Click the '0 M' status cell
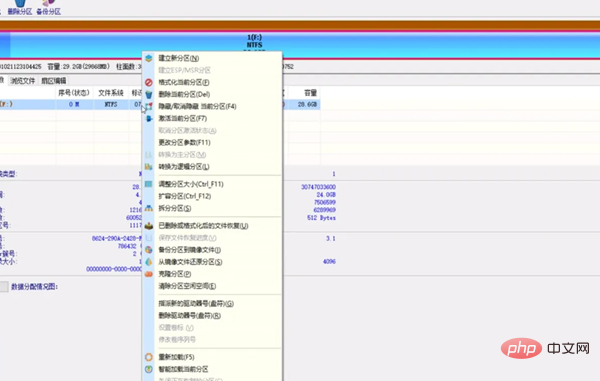Screen dimensions: 600x381 [x=74, y=104]
